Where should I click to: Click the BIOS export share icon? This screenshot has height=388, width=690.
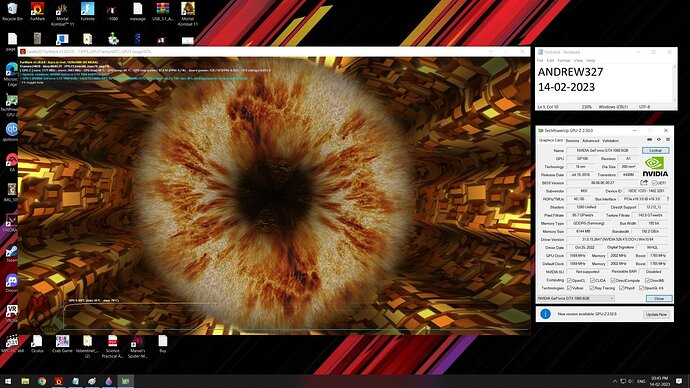(644, 183)
